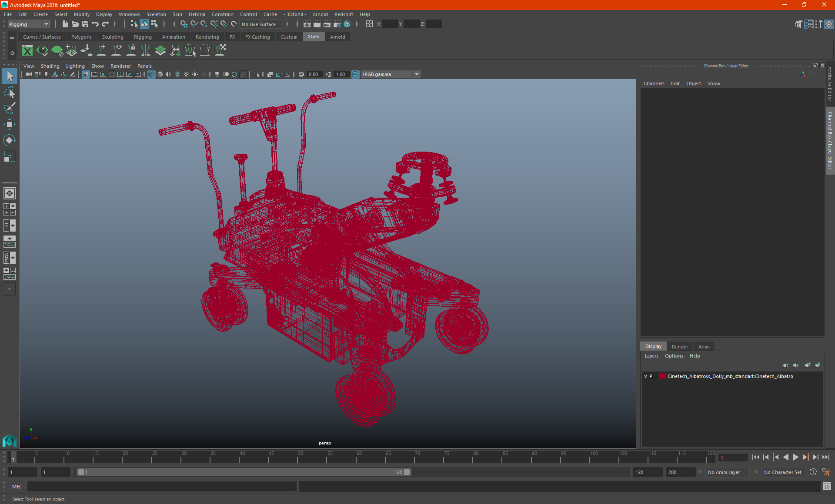The image size is (835, 504).
Task: Click the Cinetech layer red color swatch
Action: pos(662,376)
